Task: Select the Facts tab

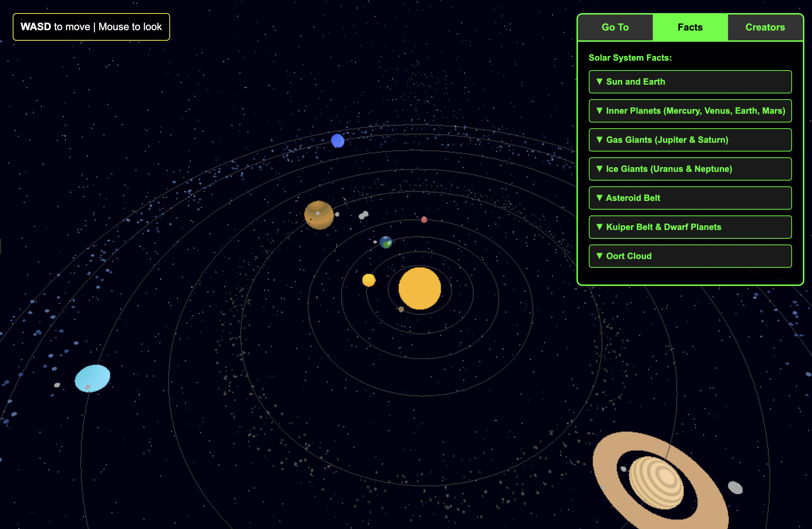Action: (x=690, y=27)
